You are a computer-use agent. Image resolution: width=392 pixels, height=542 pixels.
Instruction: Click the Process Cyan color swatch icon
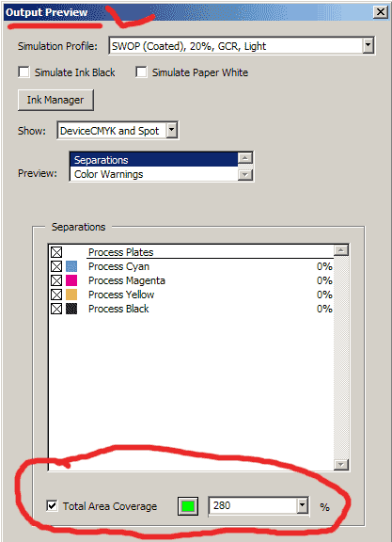pos(71,266)
